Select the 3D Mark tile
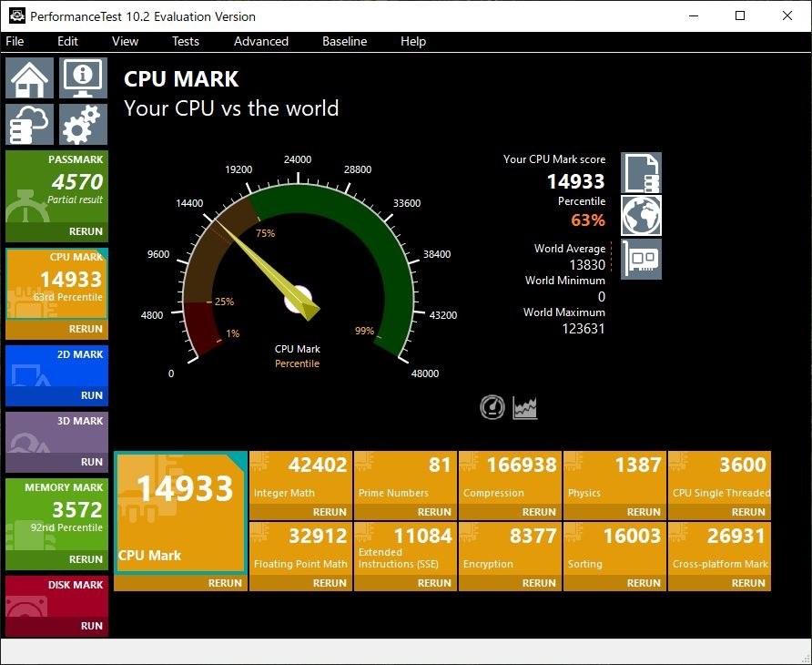This screenshot has width=812, height=665. point(57,433)
